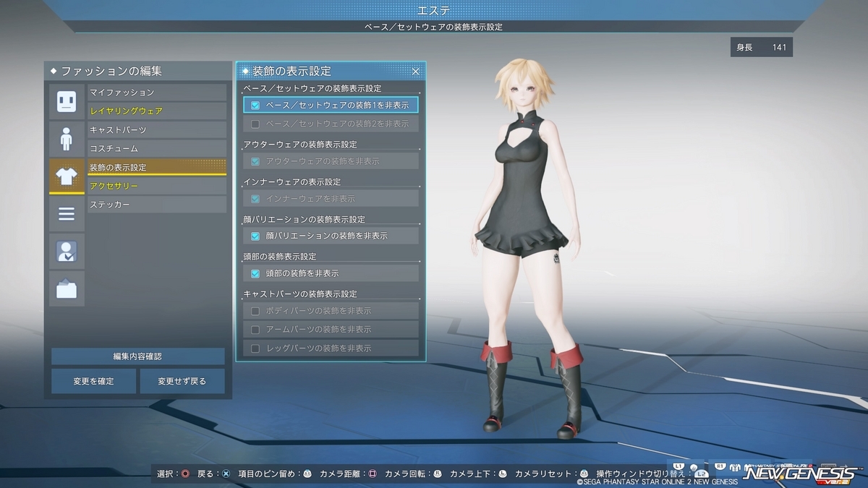Click the 頭部の装飾表示設定 section heading
The width and height of the screenshot is (868, 488).
(280, 257)
